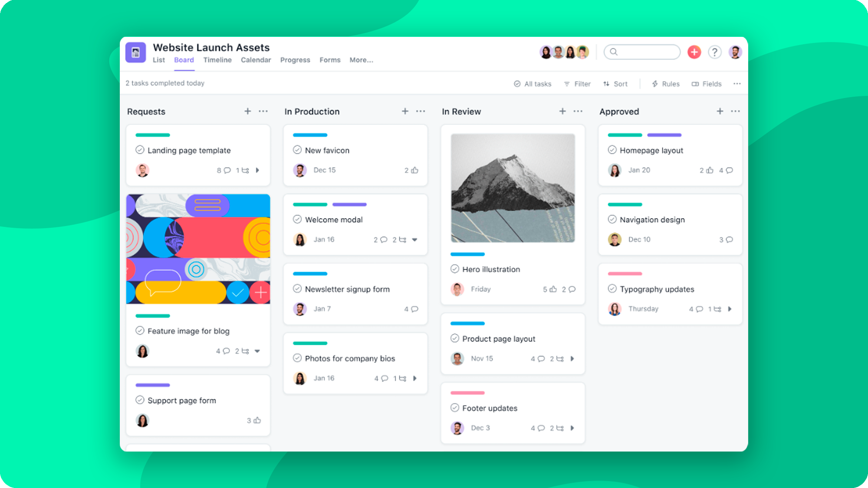The height and width of the screenshot is (488, 868).
Task: Click the add new item plus icon
Action: 694,53
